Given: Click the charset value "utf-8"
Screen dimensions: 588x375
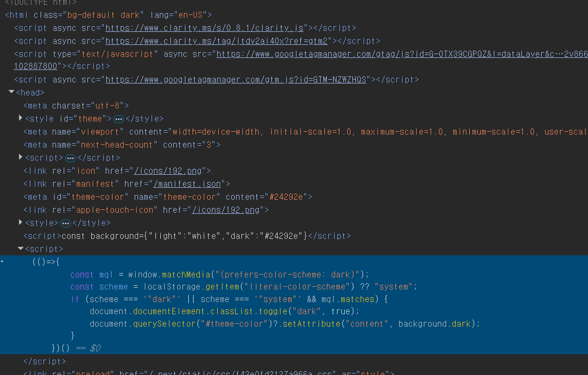Looking at the screenshot, I should 107,106.
